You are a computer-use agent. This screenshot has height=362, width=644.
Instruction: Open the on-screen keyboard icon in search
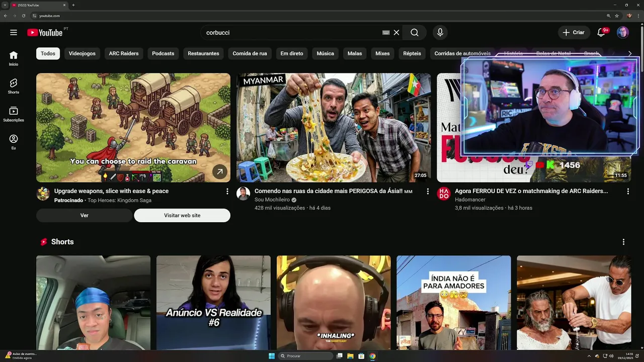pyautogui.click(x=386, y=32)
